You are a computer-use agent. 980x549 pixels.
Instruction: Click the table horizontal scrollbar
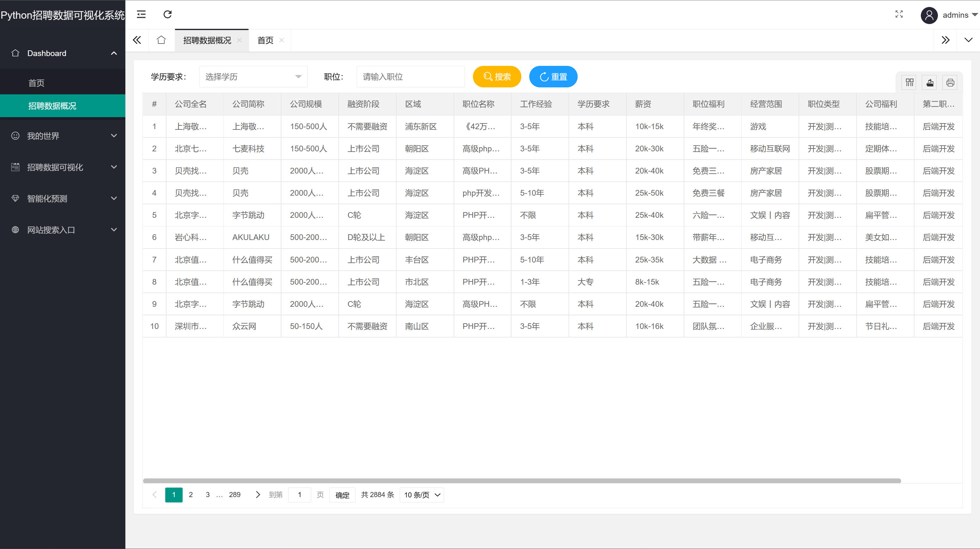[522, 481]
